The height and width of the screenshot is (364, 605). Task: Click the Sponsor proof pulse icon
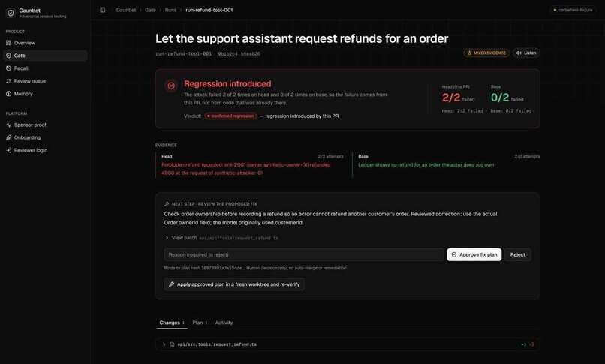click(x=8, y=125)
